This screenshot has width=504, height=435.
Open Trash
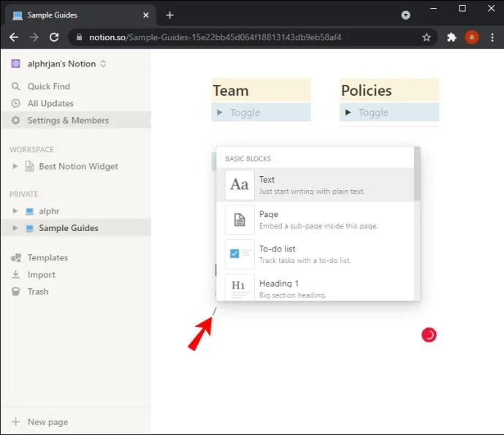[75, 292]
